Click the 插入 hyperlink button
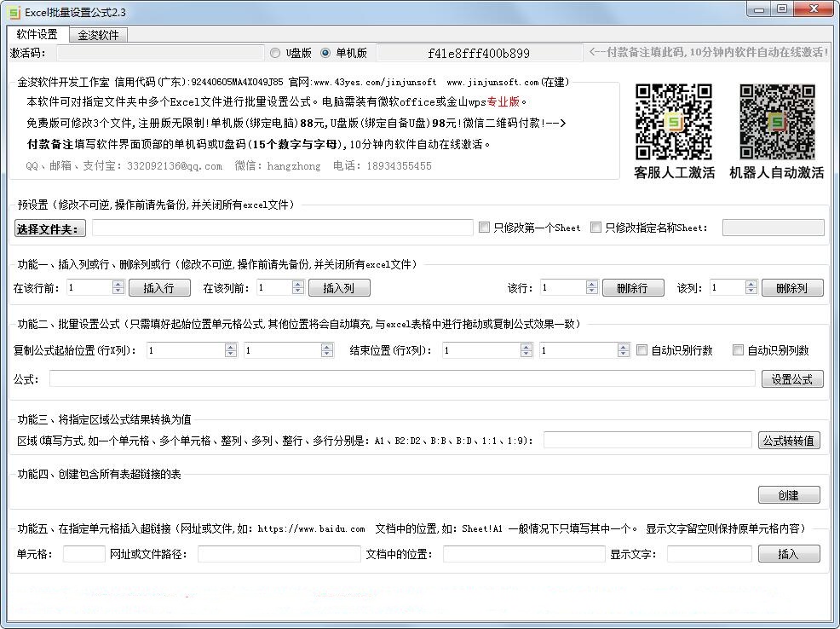This screenshot has height=629, width=840. click(789, 553)
